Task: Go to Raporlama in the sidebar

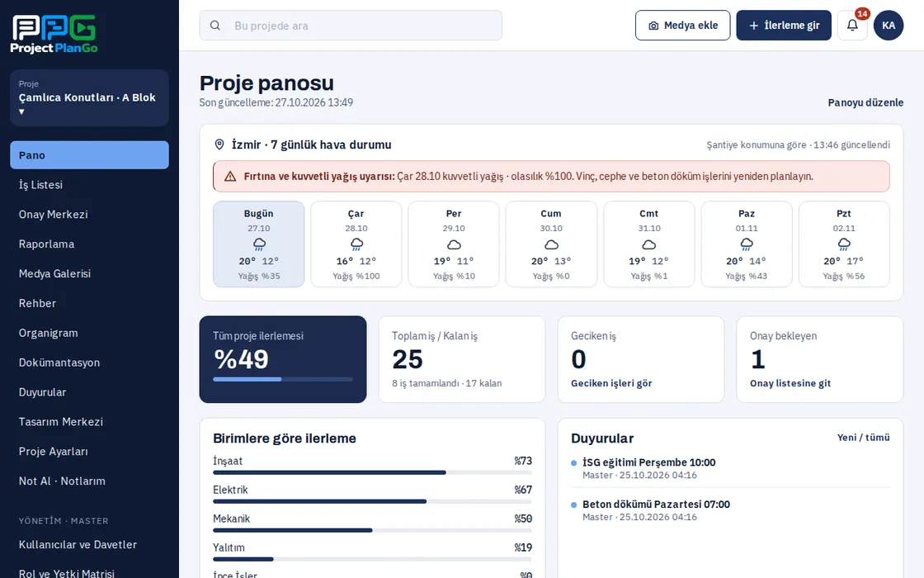Action: [90, 244]
